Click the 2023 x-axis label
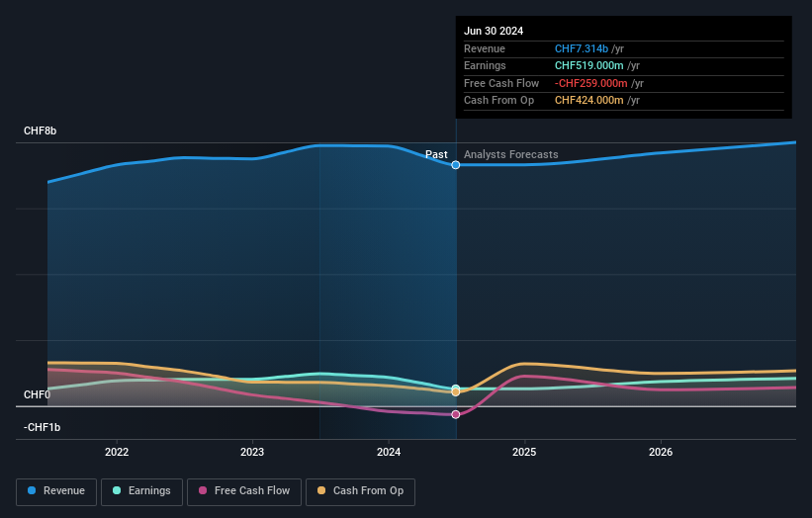The image size is (812, 518). click(252, 452)
